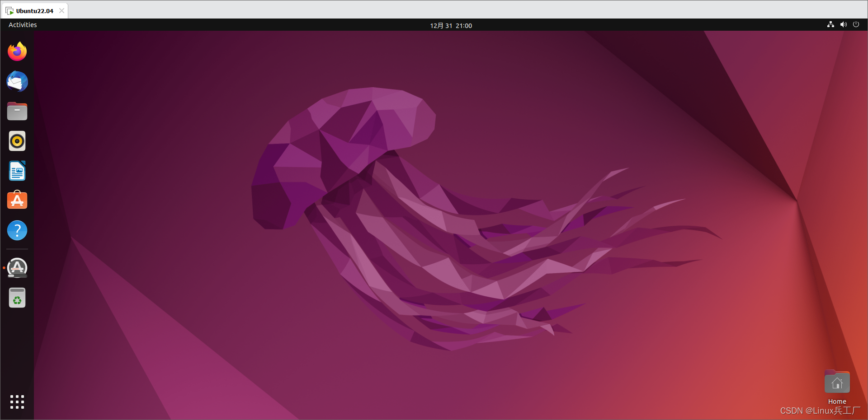Open the Help question-mark icon
Viewport: 868px width, 420px height.
[17, 230]
